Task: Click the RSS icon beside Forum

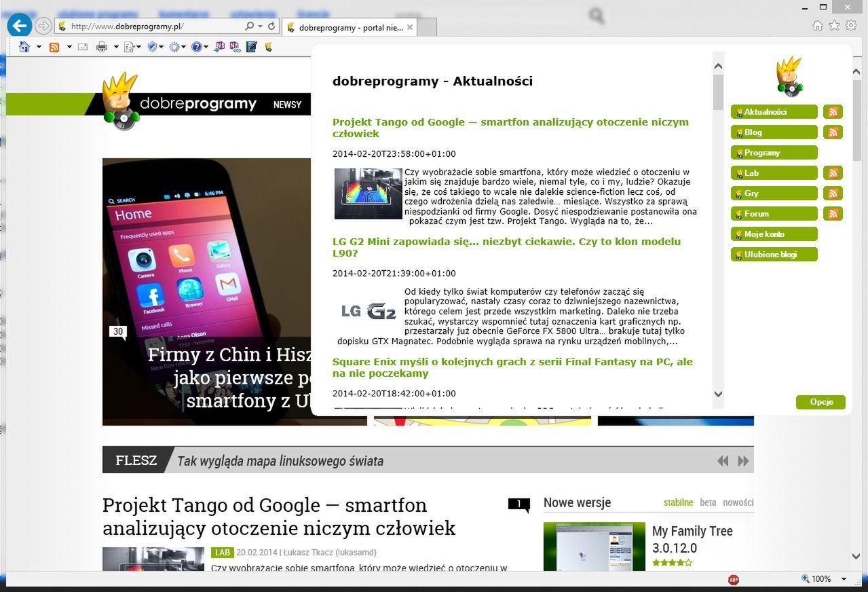Action: pos(833,214)
